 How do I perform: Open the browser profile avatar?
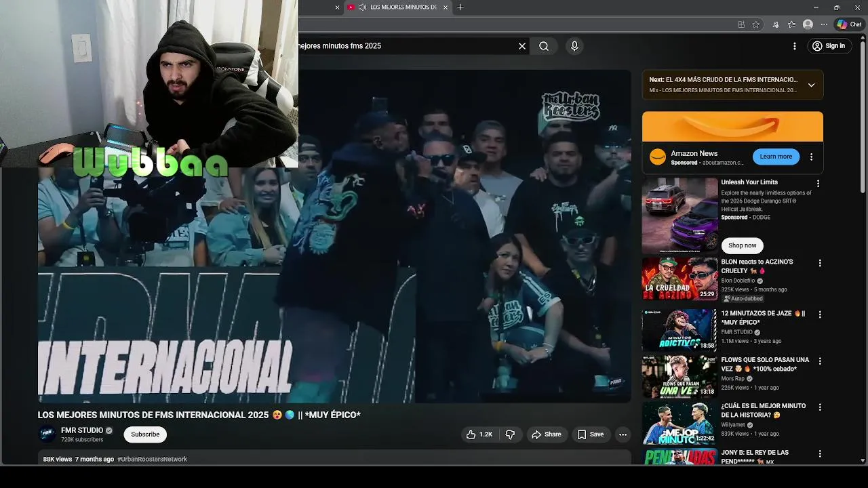(808, 24)
